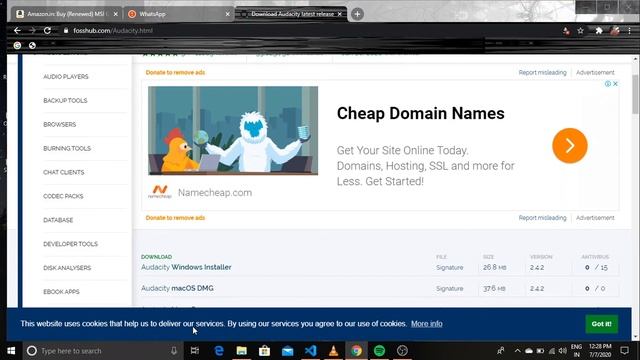Click lower Report misleading link

pyautogui.click(x=542, y=218)
